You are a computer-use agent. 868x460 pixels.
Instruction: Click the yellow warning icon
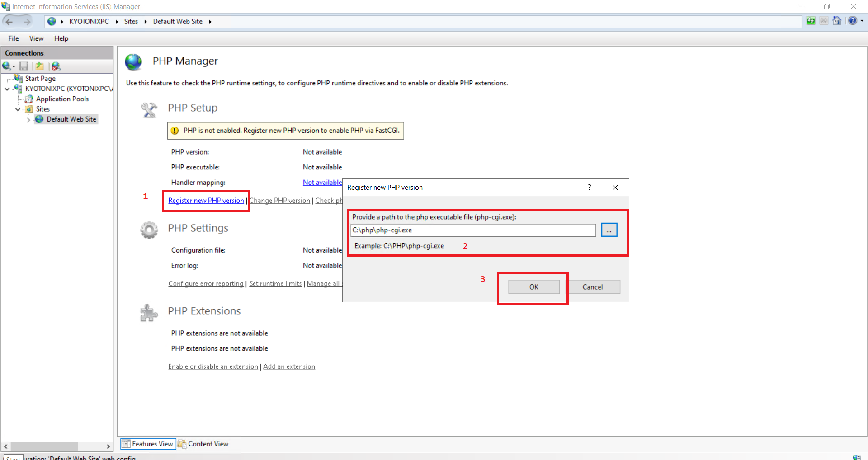[175, 131]
